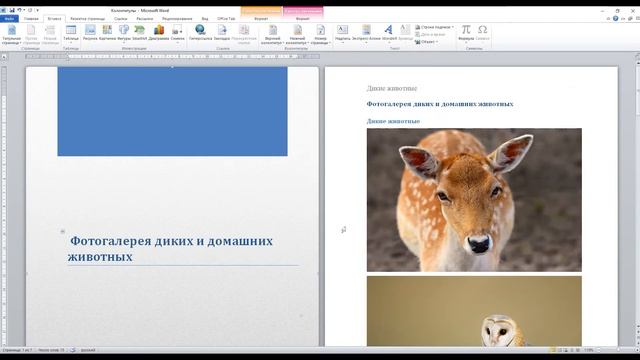Switch to the Главная ribbon tab
The image size is (640, 360).
tap(31, 19)
